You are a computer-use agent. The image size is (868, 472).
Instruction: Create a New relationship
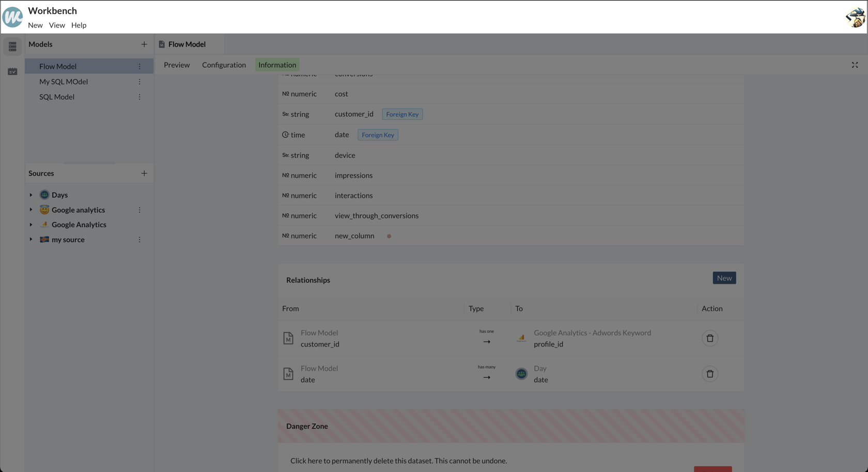(x=724, y=278)
